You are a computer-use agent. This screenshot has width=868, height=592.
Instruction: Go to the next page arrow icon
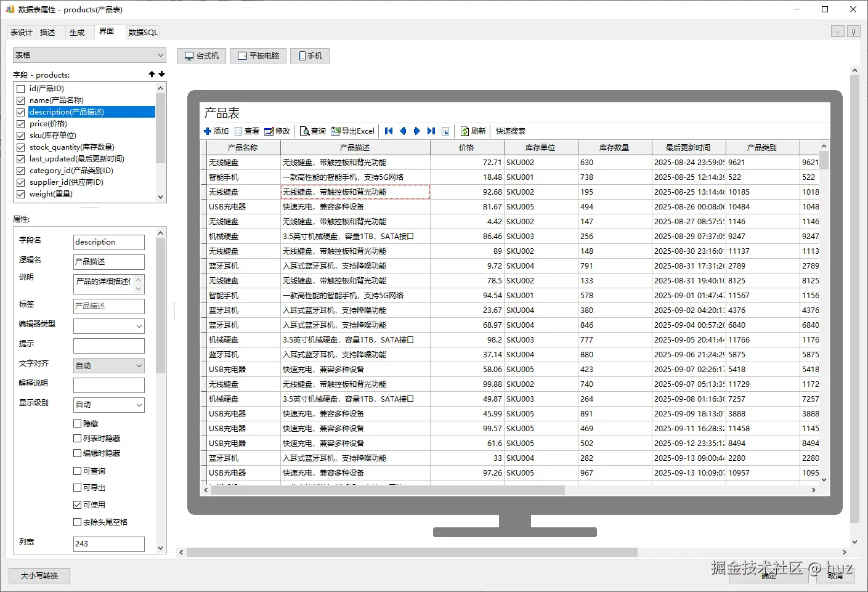(417, 131)
